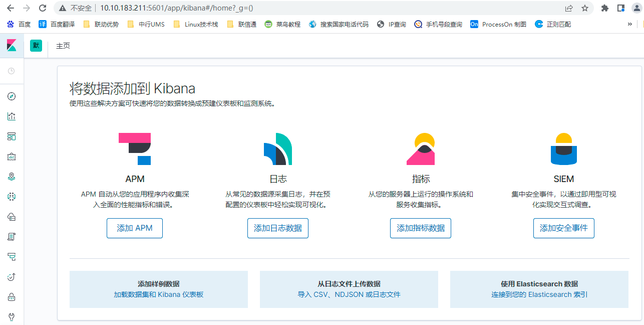The height and width of the screenshot is (325, 644).
Task: Click the SIEM logo graphic
Action: coord(564,149)
